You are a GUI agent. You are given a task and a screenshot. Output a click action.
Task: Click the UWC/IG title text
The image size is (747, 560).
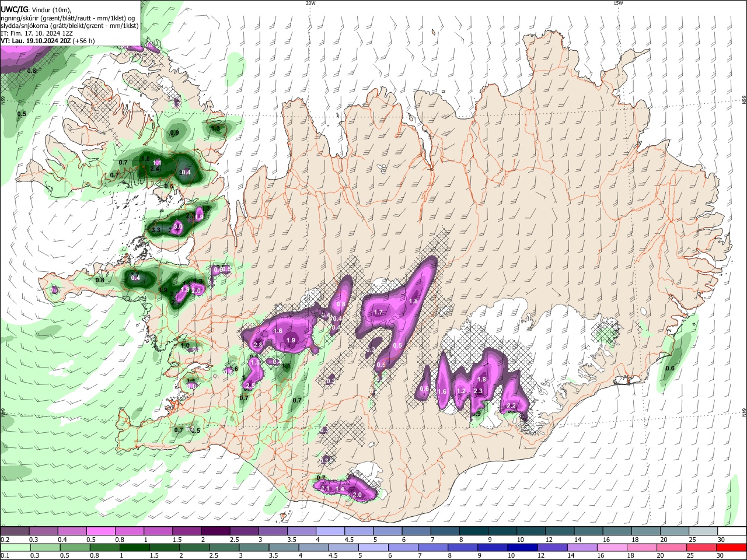(13, 9)
